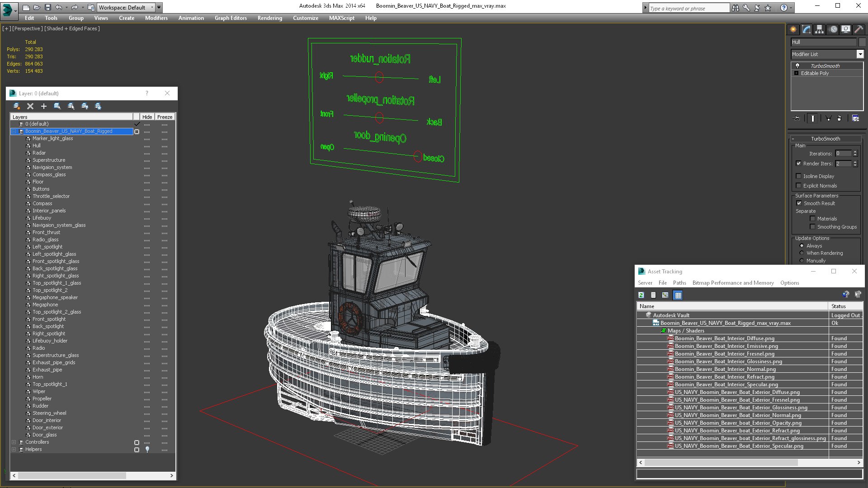
Task: Select the Always update option
Action: (802, 246)
